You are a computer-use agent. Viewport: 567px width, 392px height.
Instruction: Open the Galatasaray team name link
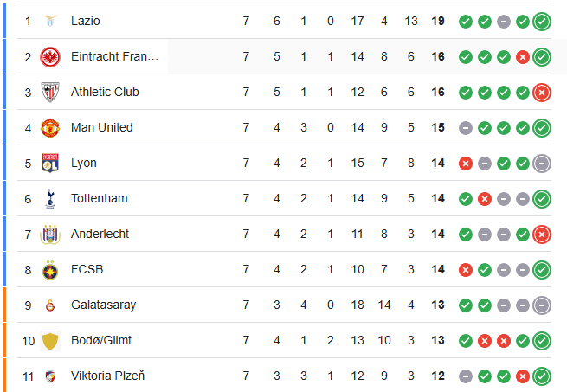103,305
